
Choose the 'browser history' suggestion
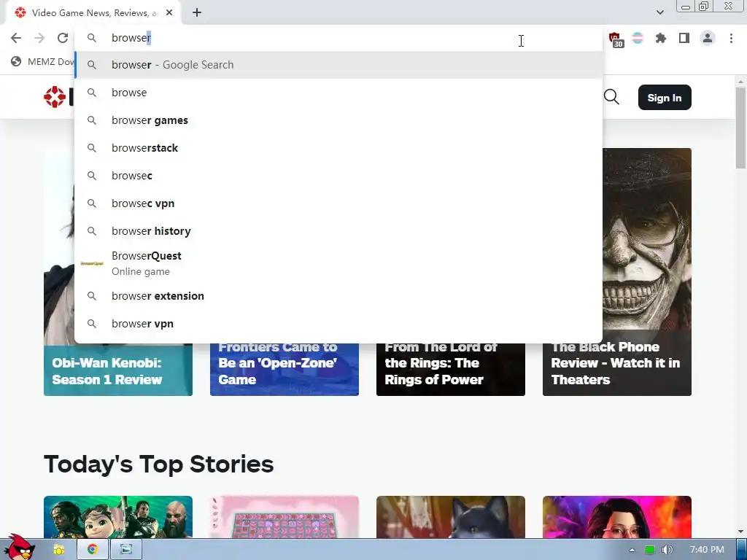click(x=338, y=230)
